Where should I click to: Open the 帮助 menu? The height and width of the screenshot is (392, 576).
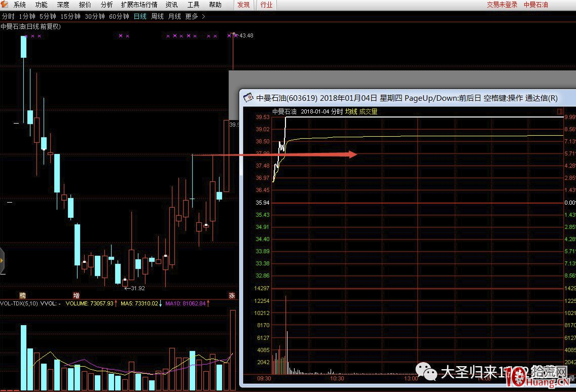tap(215, 5)
